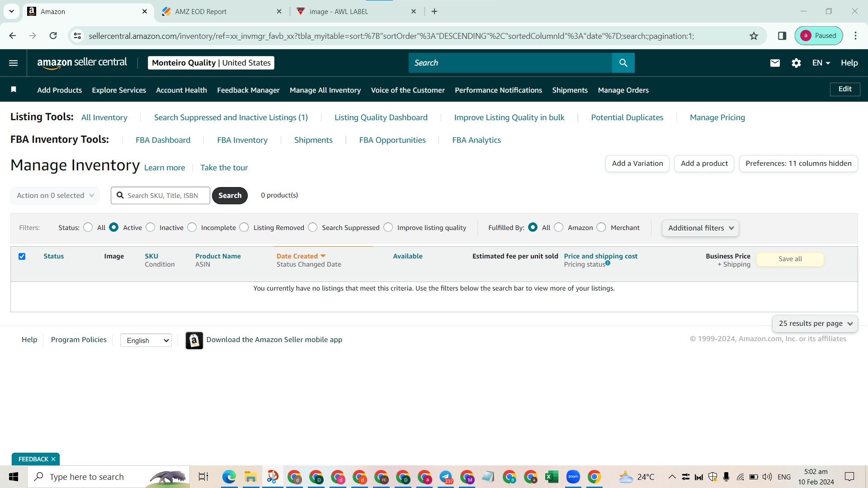The image size is (868, 488).
Task: Expand the Additional filters dropdown
Action: pos(700,228)
